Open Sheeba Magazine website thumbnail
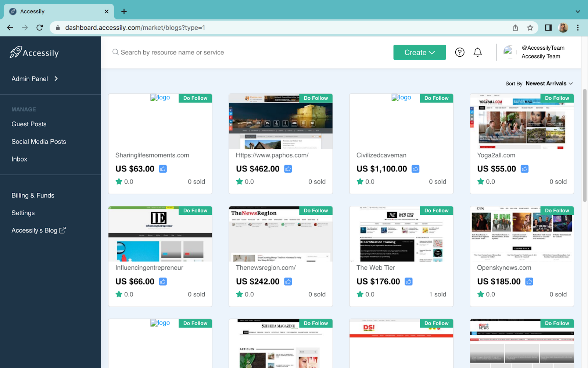588x368 pixels. click(281, 344)
